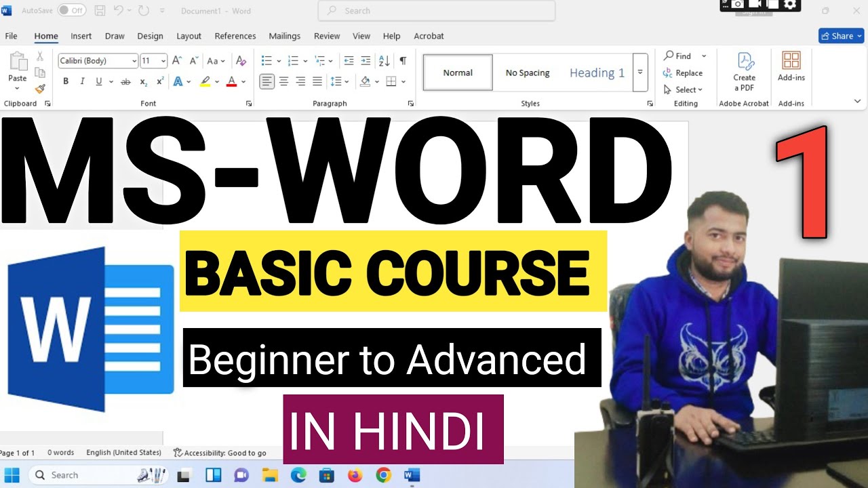Toggle Strikethrough formatting

(x=125, y=81)
